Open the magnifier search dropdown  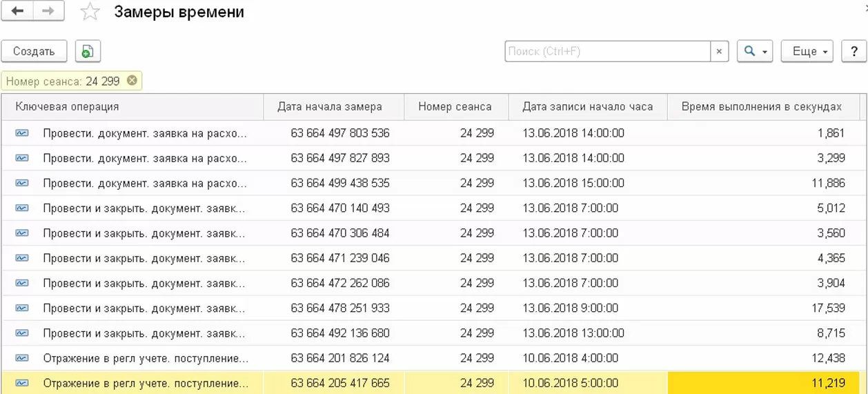pos(755,51)
